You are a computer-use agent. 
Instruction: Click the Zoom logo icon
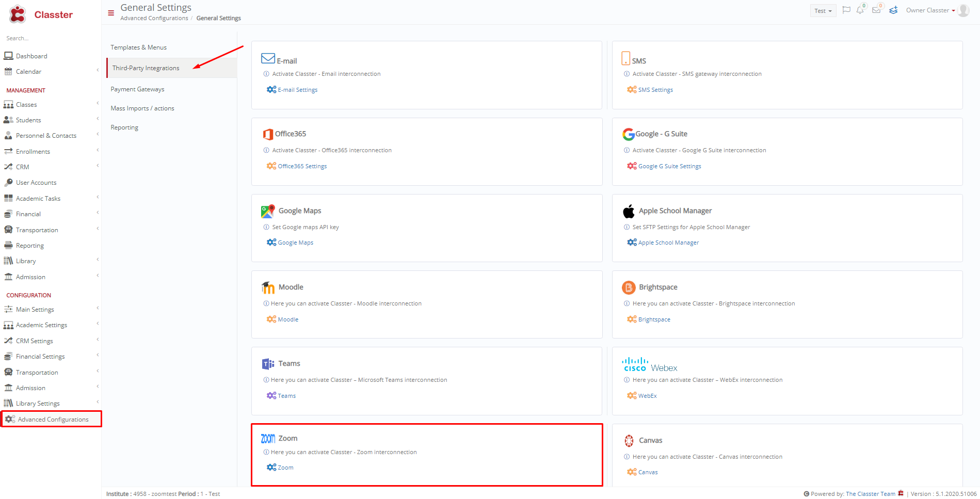pyautogui.click(x=268, y=439)
